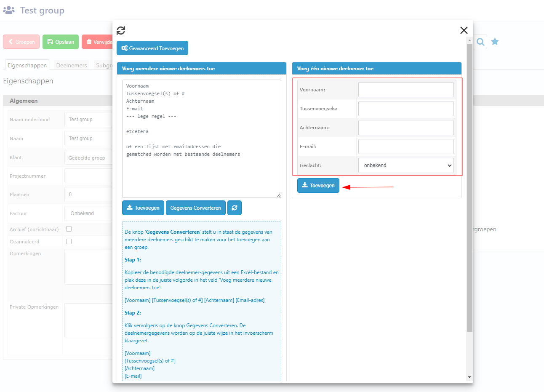Click the Voornaam input field
This screenshot has width=544, height=392.
click(x=406, y=90)
